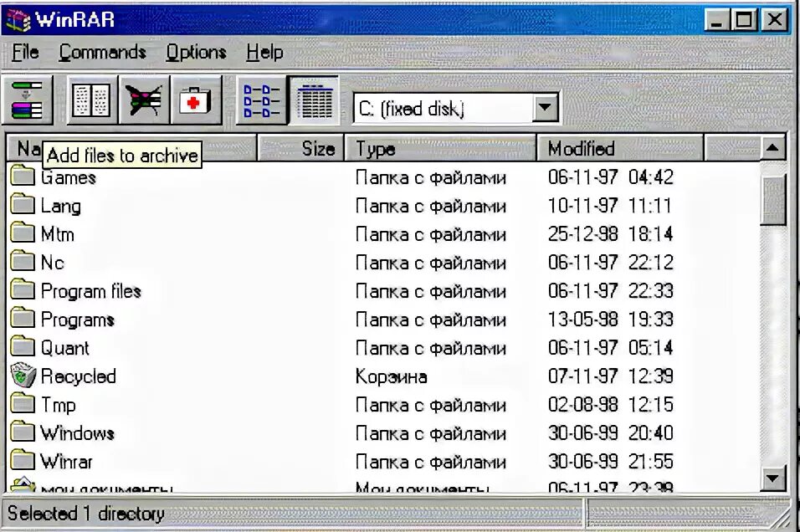The width and height of the screenshot is (800, 532).
Task: Open the Help menu
Action: pyautogui.click(x=264, y=52)
